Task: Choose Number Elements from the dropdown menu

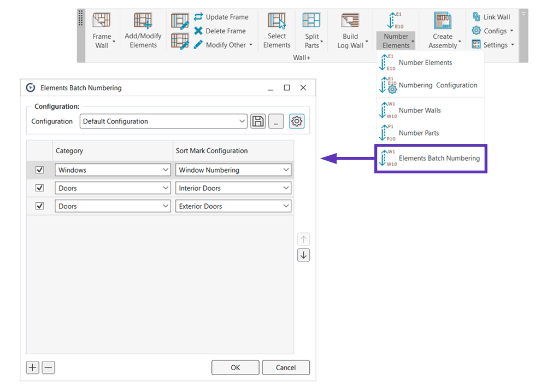Action: pyautogui.click(x=431, y=62)
